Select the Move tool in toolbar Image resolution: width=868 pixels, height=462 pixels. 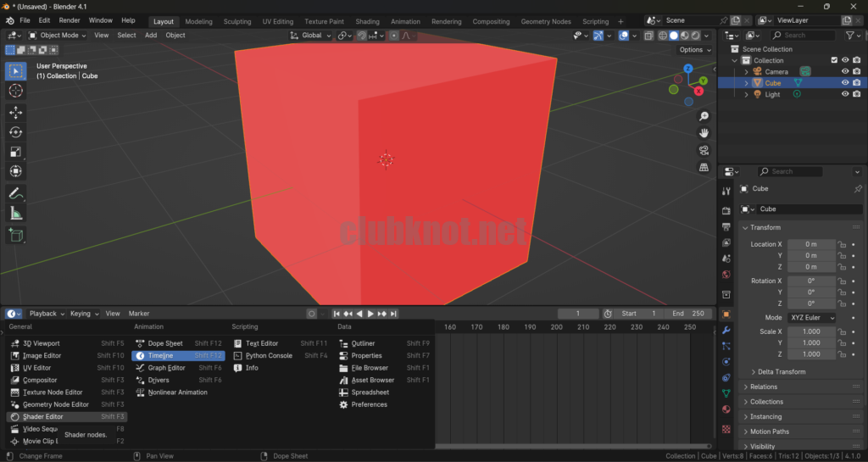click(15, 112)
